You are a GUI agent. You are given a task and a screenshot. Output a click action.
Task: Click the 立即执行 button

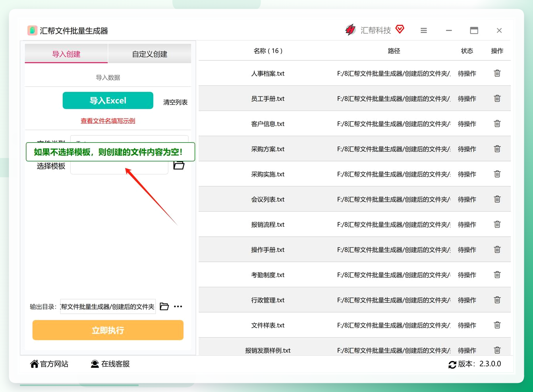click(x=108, y=330)
